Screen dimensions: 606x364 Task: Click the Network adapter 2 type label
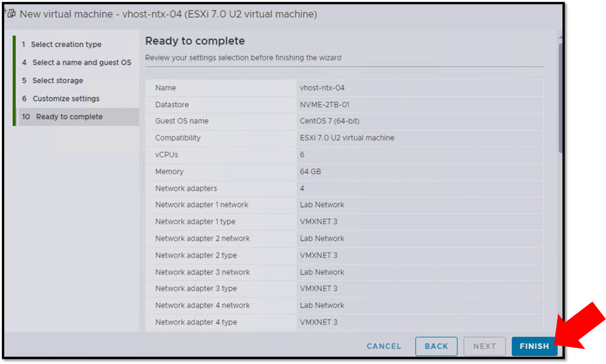tap(196, 256)
